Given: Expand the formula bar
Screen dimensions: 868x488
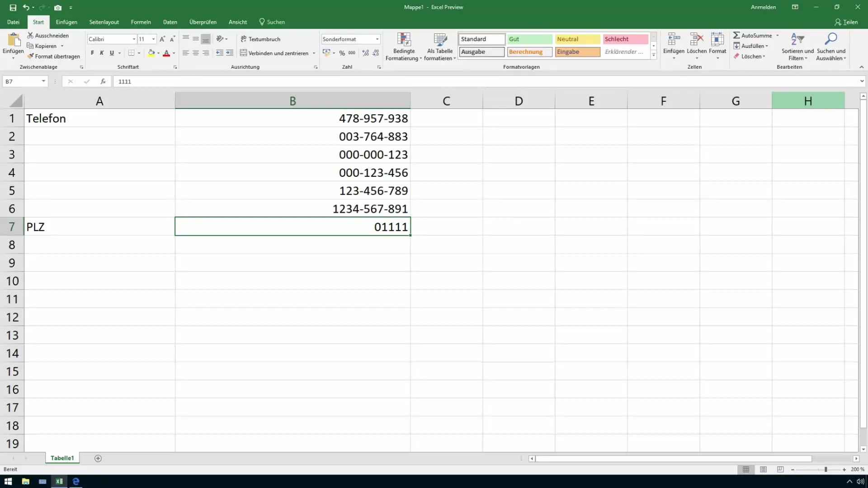Looking at the screenshot, I should click(862, 81).
